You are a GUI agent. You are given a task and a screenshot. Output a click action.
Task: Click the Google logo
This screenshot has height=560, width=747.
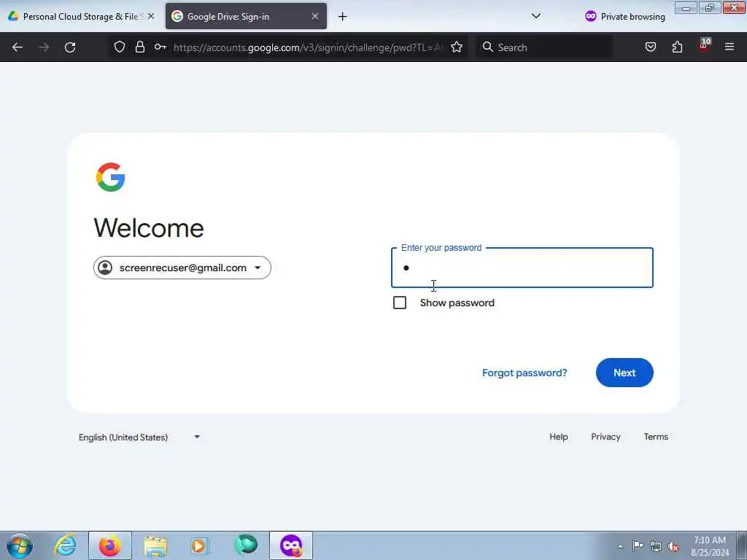[111, 177]
